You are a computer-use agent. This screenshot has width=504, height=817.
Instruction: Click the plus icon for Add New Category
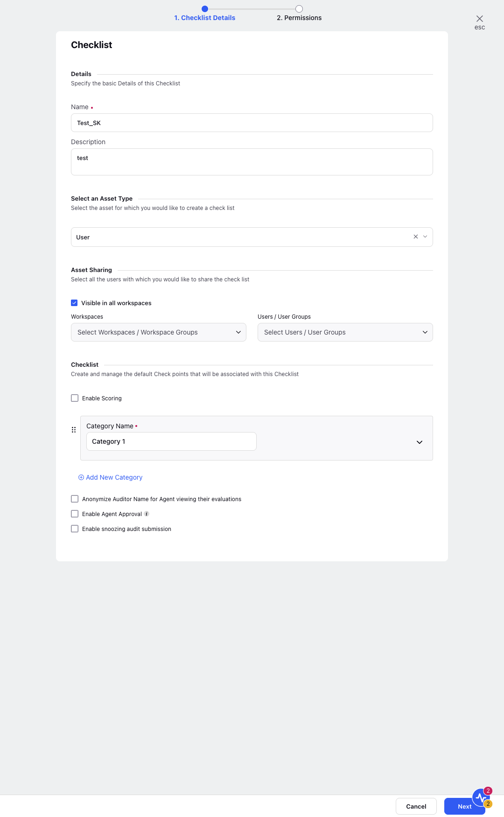click(x=81, y=477)
